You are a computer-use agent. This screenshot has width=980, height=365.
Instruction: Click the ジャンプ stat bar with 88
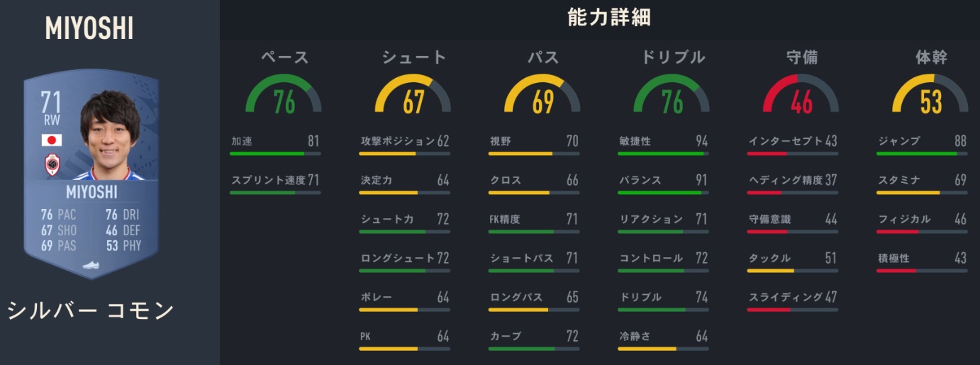point(922,153)
